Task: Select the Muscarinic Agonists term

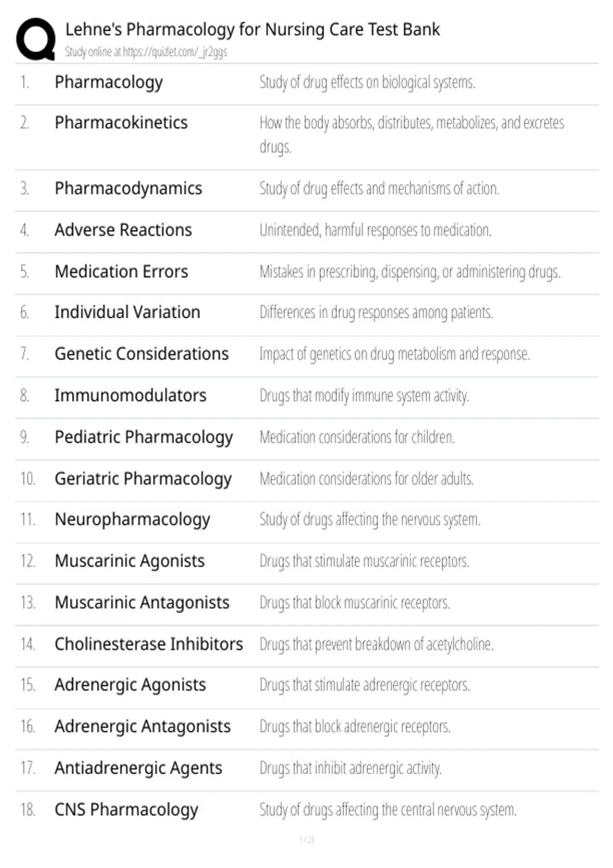Action: (x=130, y=561)
